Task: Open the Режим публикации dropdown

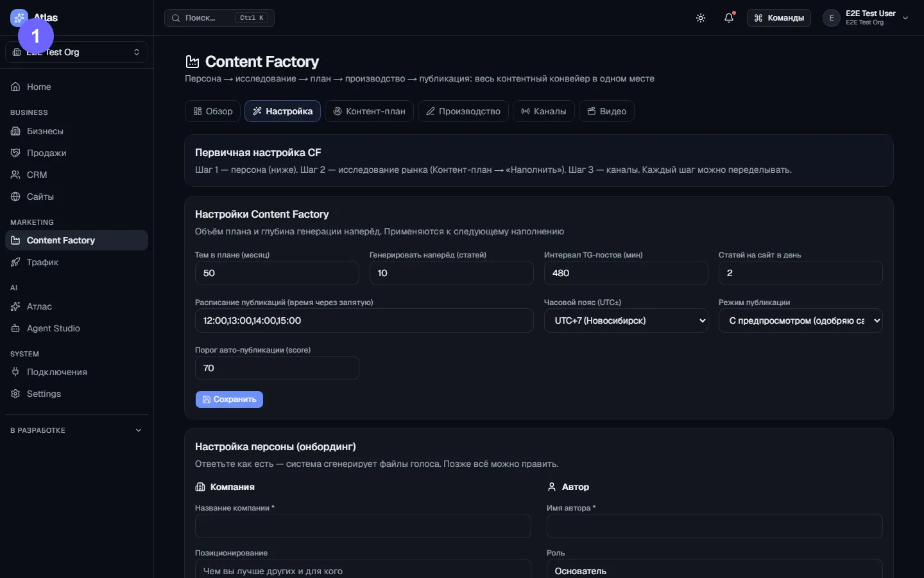Action: click(x=801, y=320)
